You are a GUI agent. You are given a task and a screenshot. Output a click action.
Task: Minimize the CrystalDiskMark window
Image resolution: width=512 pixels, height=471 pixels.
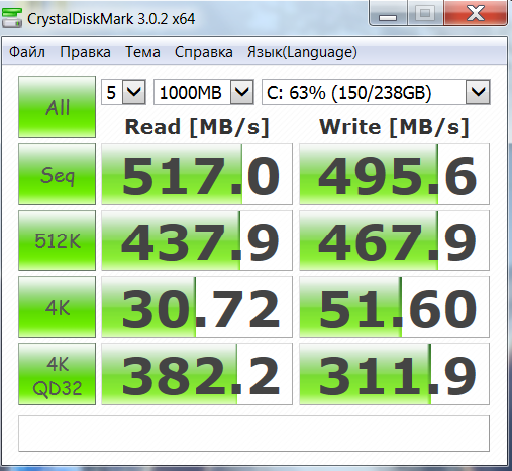pyautogui.click(x=388, y=13)
